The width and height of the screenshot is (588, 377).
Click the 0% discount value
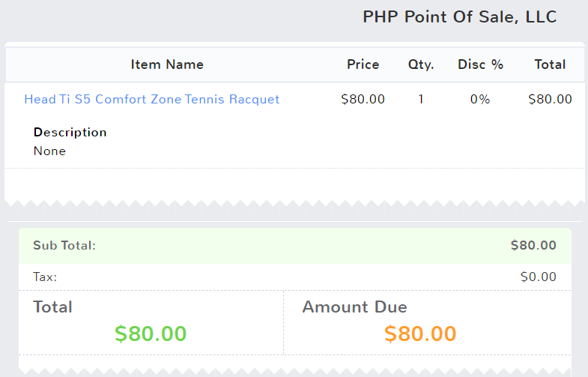(480, 99)
